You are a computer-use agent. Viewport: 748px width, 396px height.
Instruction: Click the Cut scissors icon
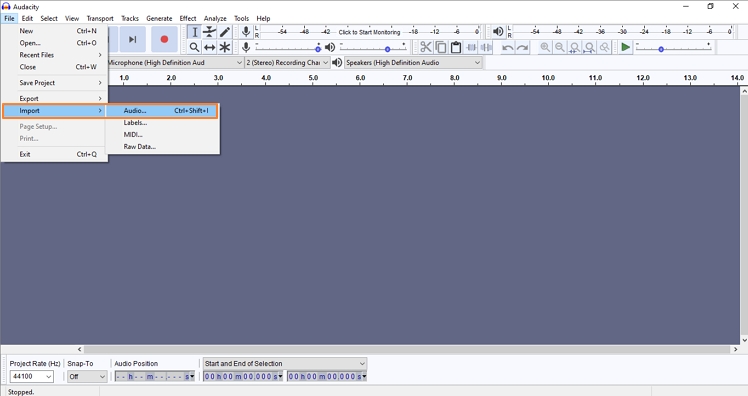426,47
